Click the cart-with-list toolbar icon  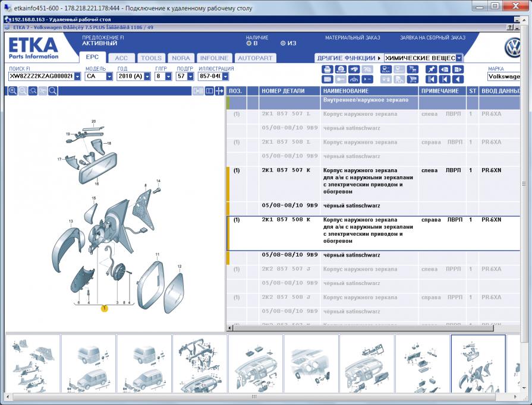pyautogui.click(x=413, y=69)
